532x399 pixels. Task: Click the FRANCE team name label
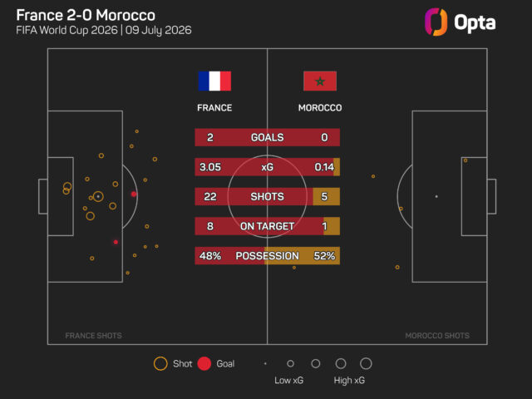point(214,108)
